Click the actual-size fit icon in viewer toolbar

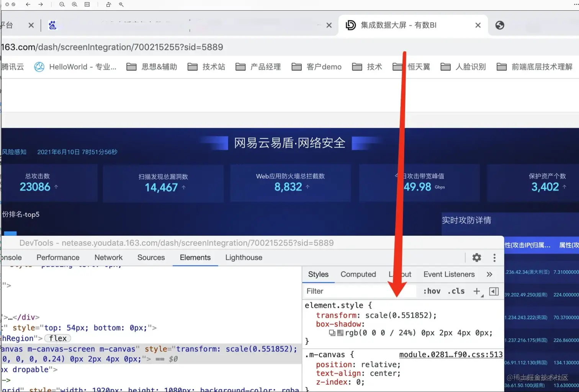(x=87, y=5)
